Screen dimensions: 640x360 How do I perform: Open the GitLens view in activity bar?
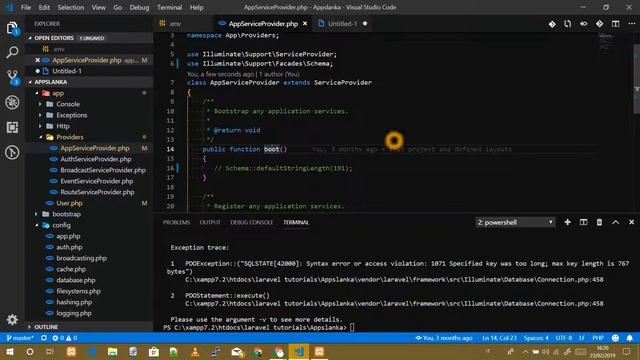pos(12,152)
